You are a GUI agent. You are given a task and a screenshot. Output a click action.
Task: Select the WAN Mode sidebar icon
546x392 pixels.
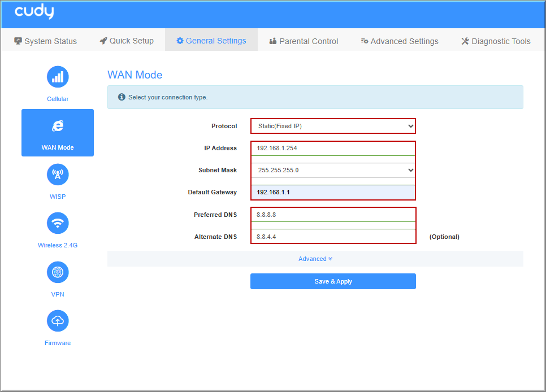click(x=58, y=127)
